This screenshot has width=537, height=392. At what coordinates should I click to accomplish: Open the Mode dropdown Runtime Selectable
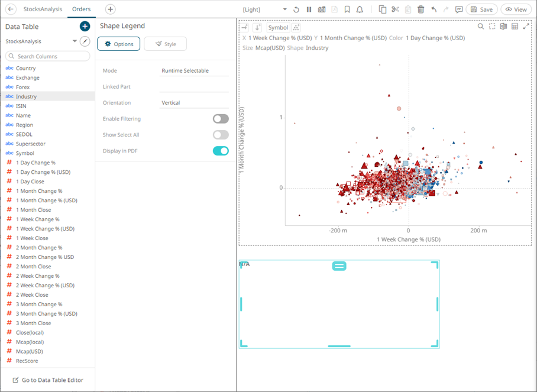pyautogui.click(x=194, y=71)
